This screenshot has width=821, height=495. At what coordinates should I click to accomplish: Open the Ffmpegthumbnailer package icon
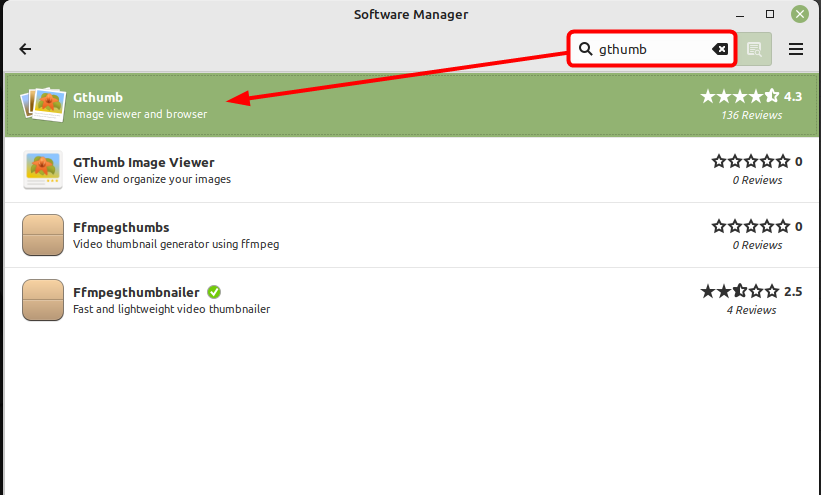pos(43,300)
